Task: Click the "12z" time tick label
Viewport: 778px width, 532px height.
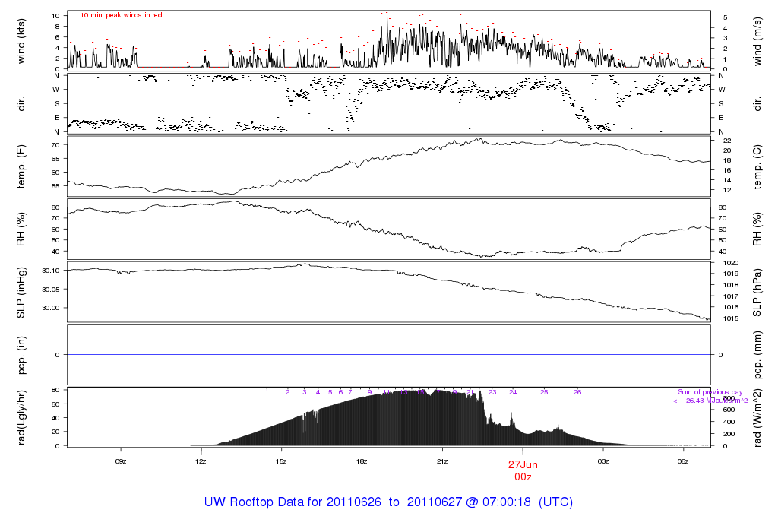Action: pyautogui.click(x=201, y=461)
